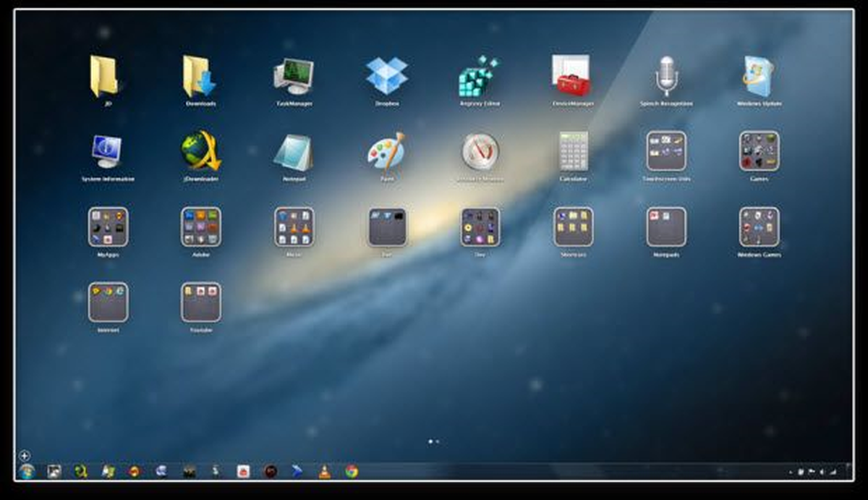The image size is (868, 500).
Task: Launch jDownloader
Action: click(x=201, y=152)
